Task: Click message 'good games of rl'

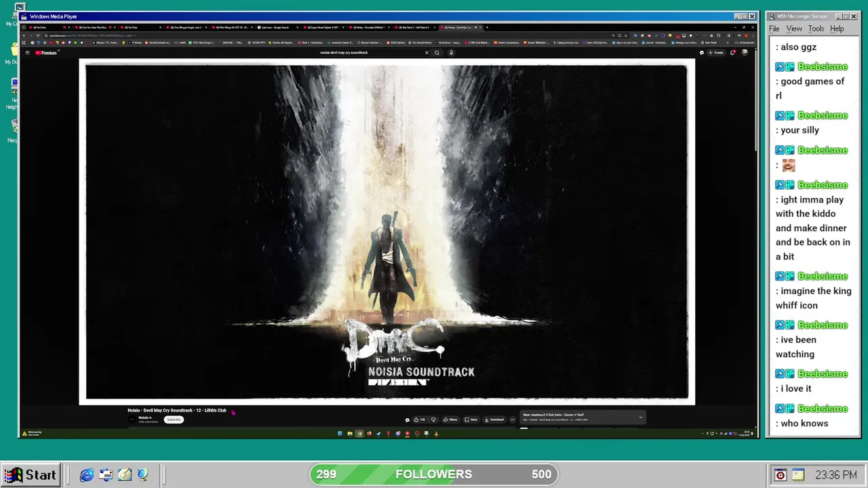Action: pos(810,88)
